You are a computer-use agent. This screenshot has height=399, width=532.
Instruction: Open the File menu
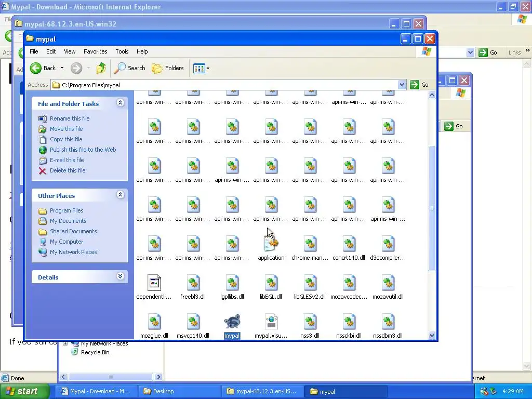pyautogui.click(x=34, y=51)
